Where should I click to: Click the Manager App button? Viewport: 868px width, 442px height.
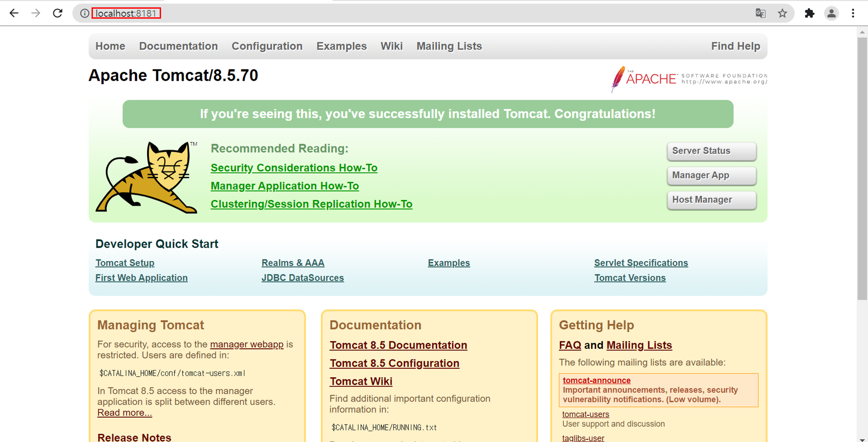coord(712,175)
